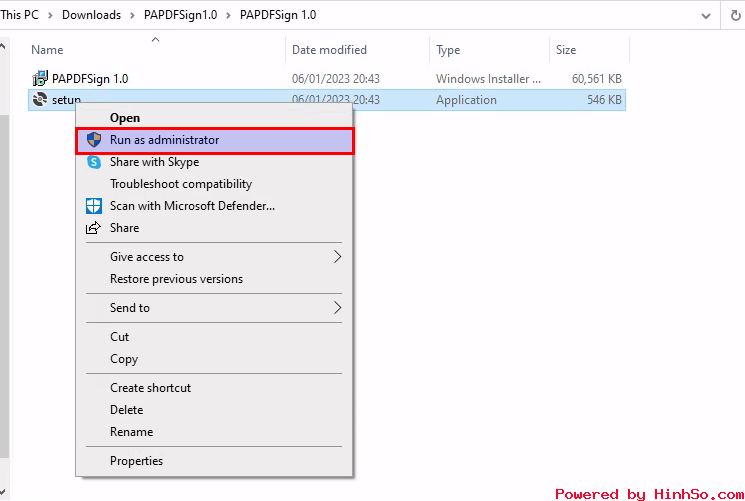Go to PAPDFSign1.0 folder in the breadcrumb
The width and height of the screenshot is (745, 501).
click(x=181, y=15)
